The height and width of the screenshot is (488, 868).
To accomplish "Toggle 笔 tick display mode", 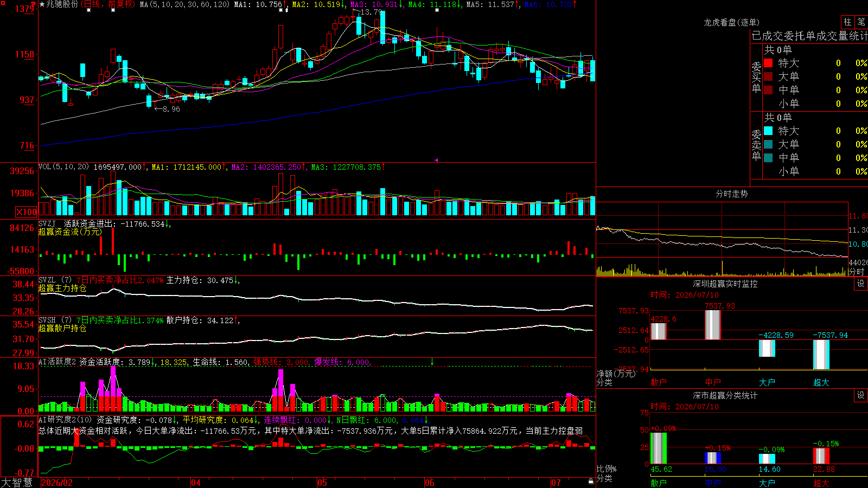I will tap(861, 22).
